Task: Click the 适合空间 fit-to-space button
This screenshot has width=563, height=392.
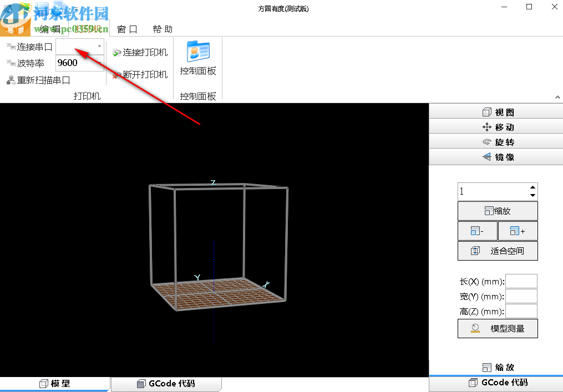Action: (x=497, y=251)
